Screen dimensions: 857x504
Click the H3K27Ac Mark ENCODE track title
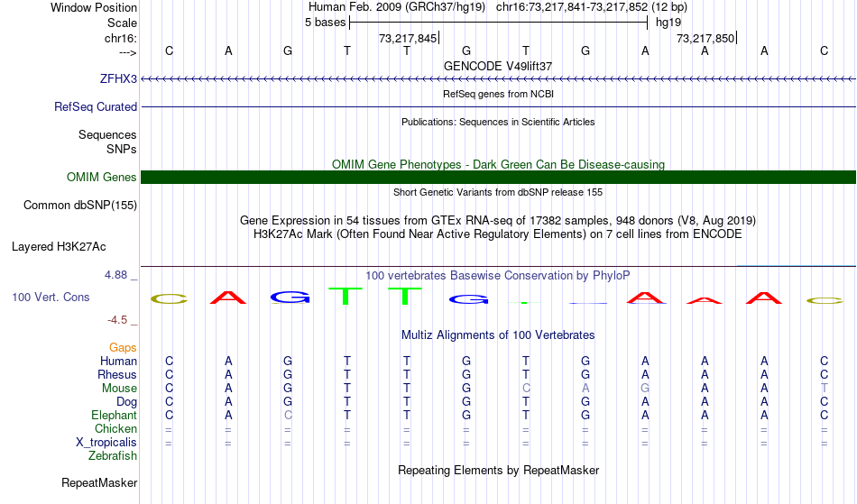[x=498, y=234]
